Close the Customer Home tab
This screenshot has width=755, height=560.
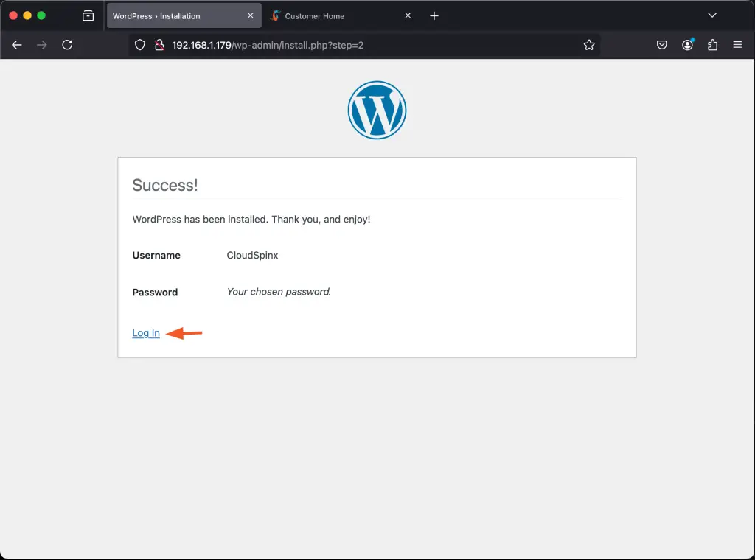(408, 15)
